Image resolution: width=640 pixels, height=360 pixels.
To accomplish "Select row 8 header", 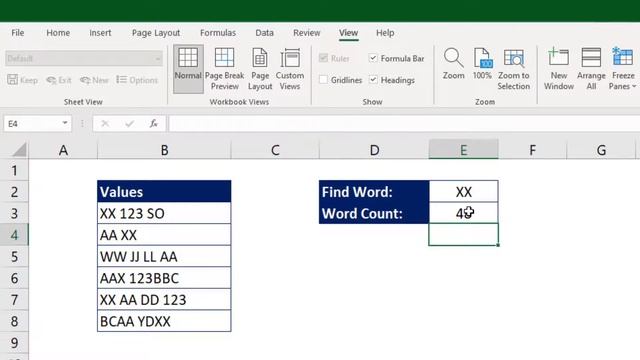I will click(14, 321).
